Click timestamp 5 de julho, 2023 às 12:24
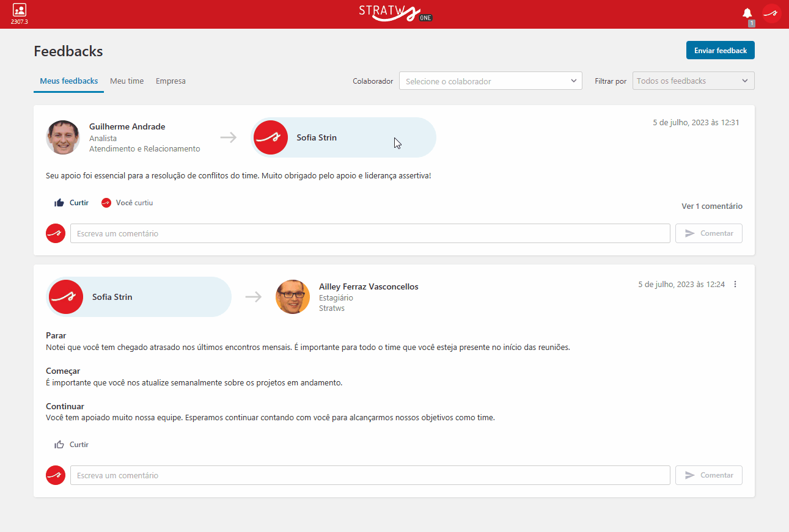The image size is (789, 532). pyautogui.click(x=681, y=284)
